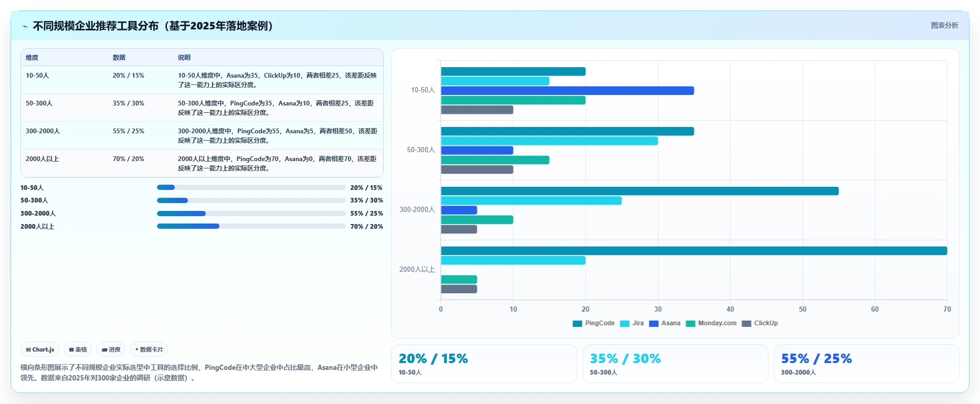Click the 55% / 25% data card

pyautogui.click(x=867, y=364)
